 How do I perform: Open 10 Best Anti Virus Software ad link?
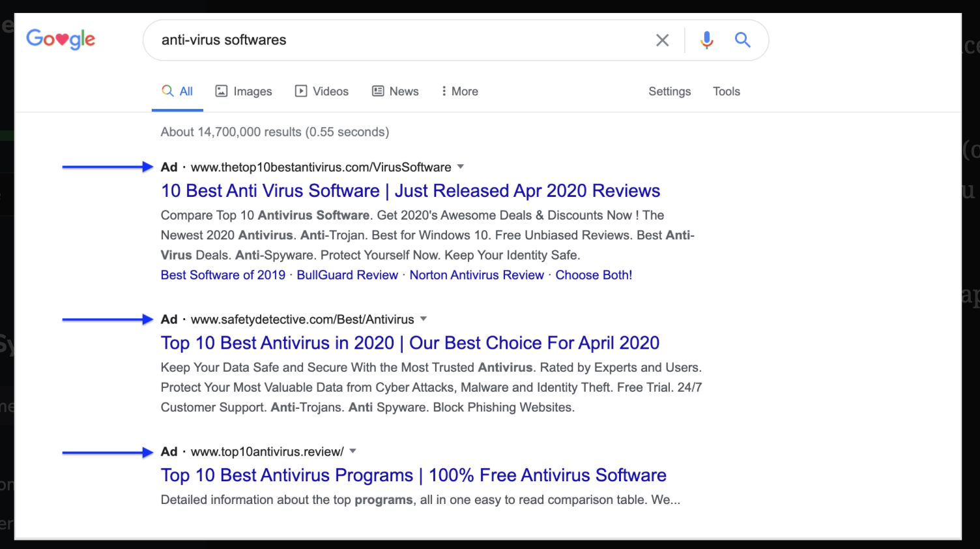coord(411,190)
